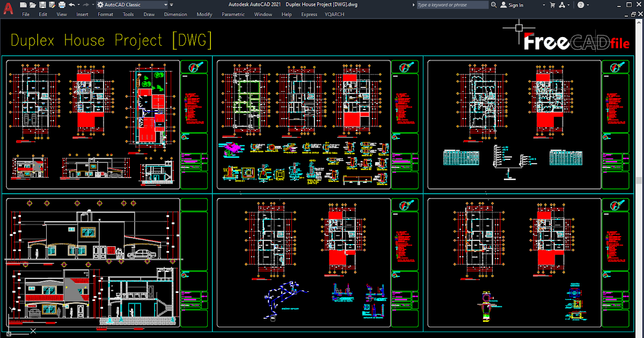Open the Edit menu
Viewport: 644px width, 338px height.
click(43, 14)
